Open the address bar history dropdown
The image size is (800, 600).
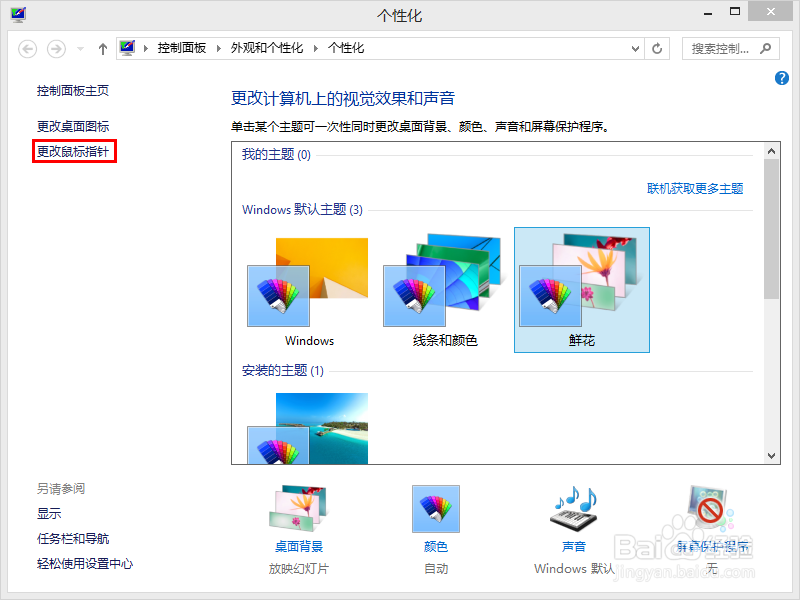coord(635,49)
